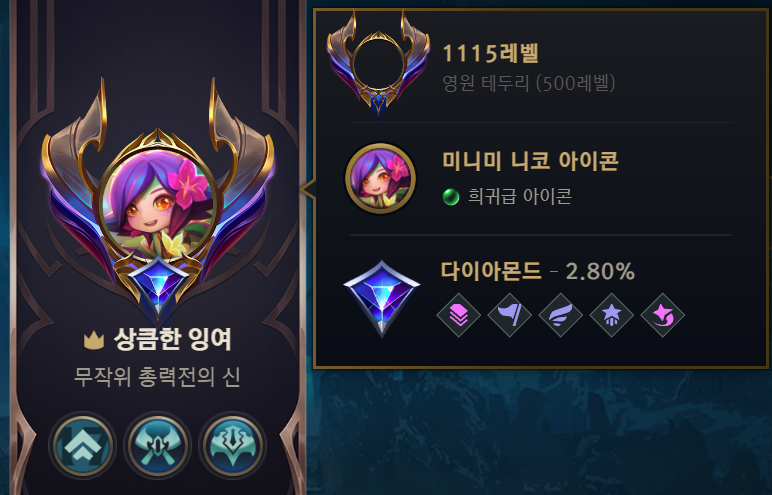
Task: Click the purple flag category diamond icon
Action: pos(510,315)
